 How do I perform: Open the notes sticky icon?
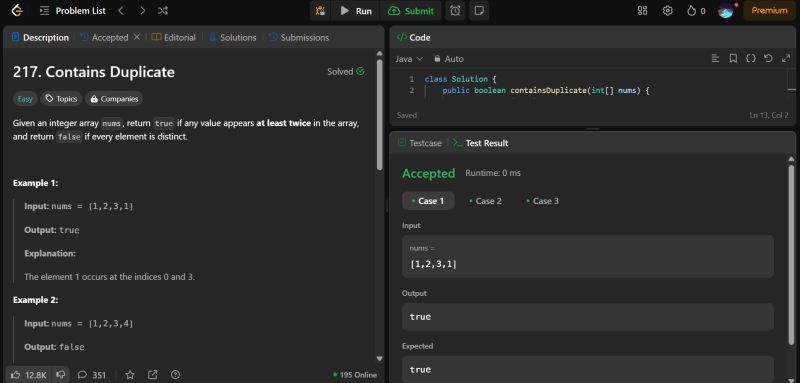tap(479, 11)
